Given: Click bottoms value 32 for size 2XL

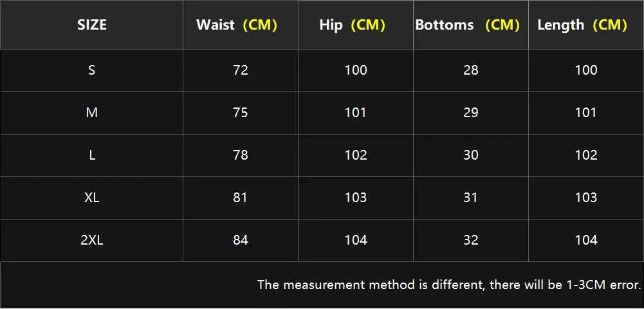Looking at the screenshot, I should pos(471,240).
